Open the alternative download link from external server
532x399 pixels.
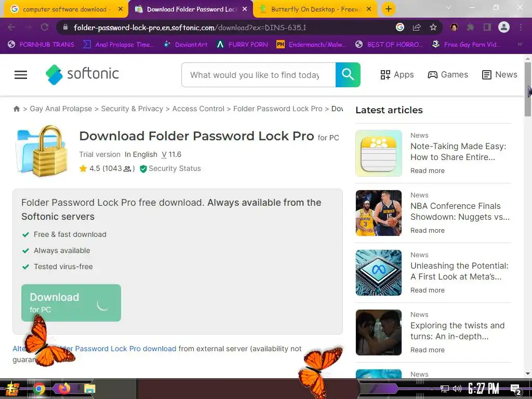point(95,349)
